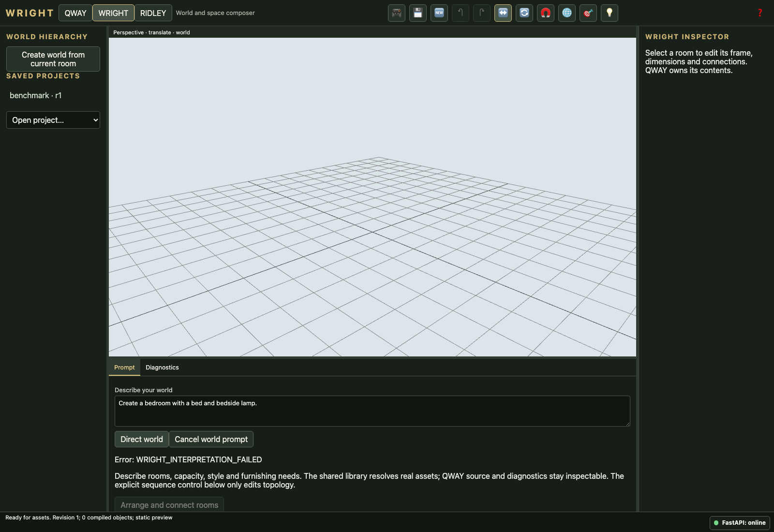Click the light bulb icon

pos(610,13)
